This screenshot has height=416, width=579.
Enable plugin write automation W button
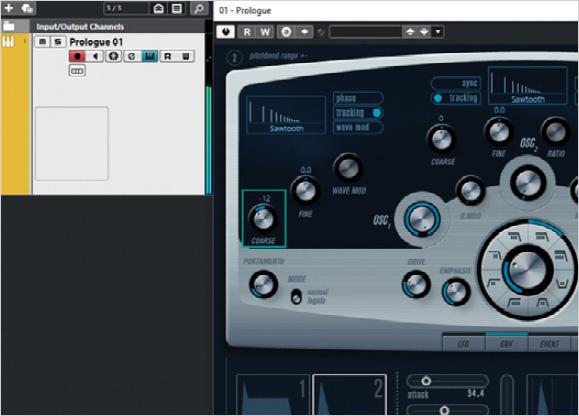coord(265,32)
